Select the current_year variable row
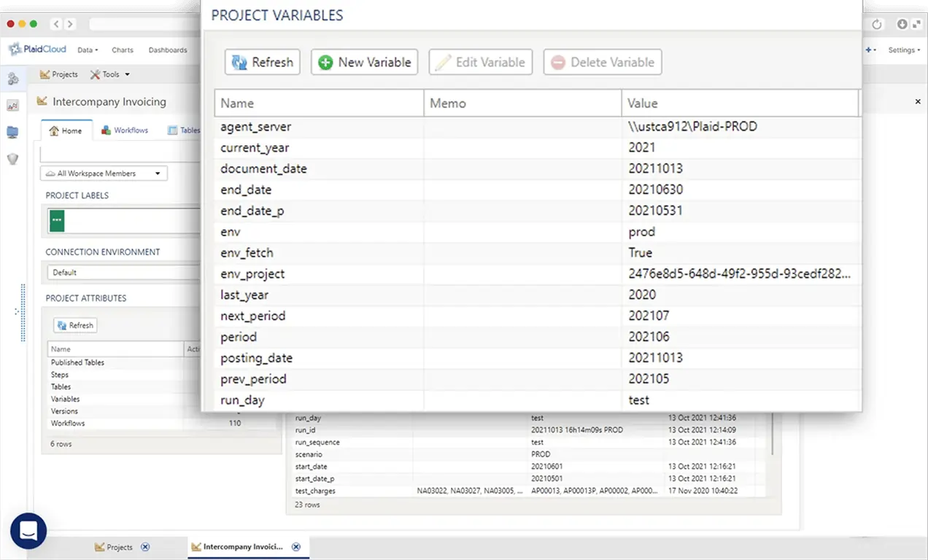This screenshot has height=560, width=928. coord(538,148)
